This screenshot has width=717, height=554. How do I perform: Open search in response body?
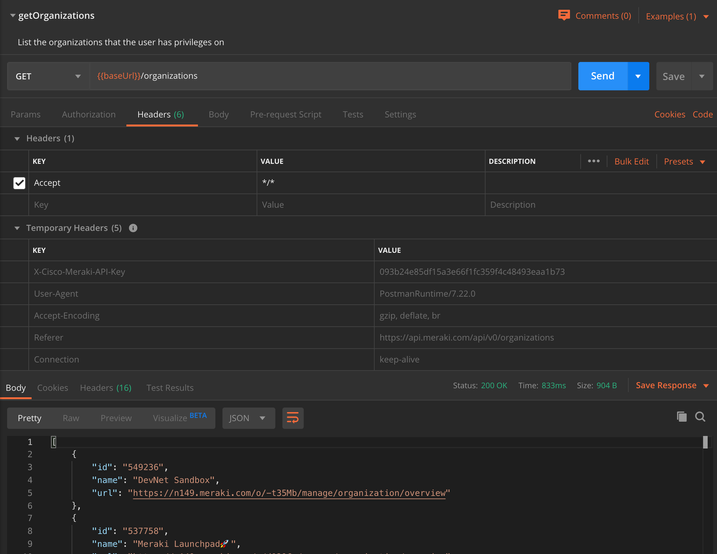click(700, 417)
